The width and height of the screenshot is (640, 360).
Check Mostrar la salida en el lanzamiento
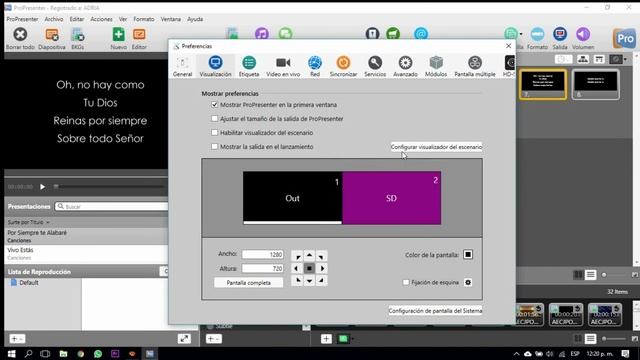pos(215,146)
